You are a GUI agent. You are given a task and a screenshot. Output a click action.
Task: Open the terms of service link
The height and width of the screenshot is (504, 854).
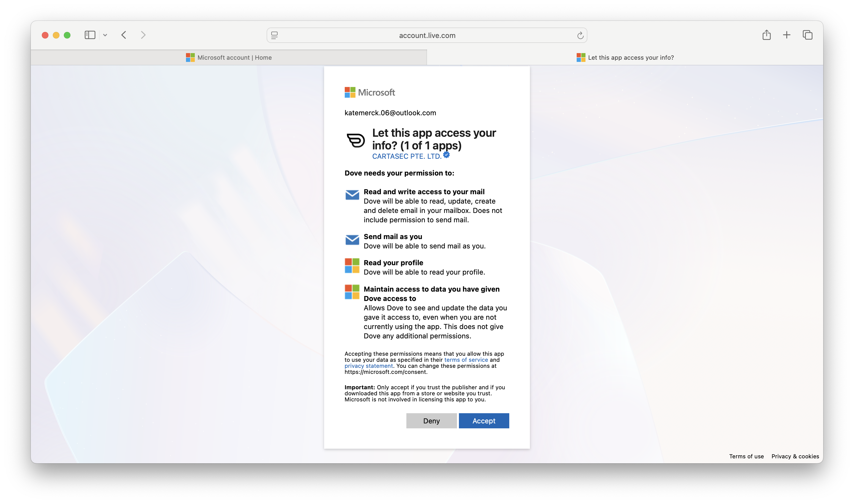point(466,360)
